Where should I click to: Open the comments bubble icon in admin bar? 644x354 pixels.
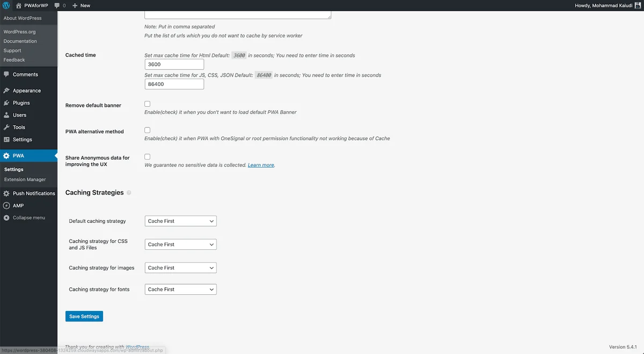click(x=57, y=5)
